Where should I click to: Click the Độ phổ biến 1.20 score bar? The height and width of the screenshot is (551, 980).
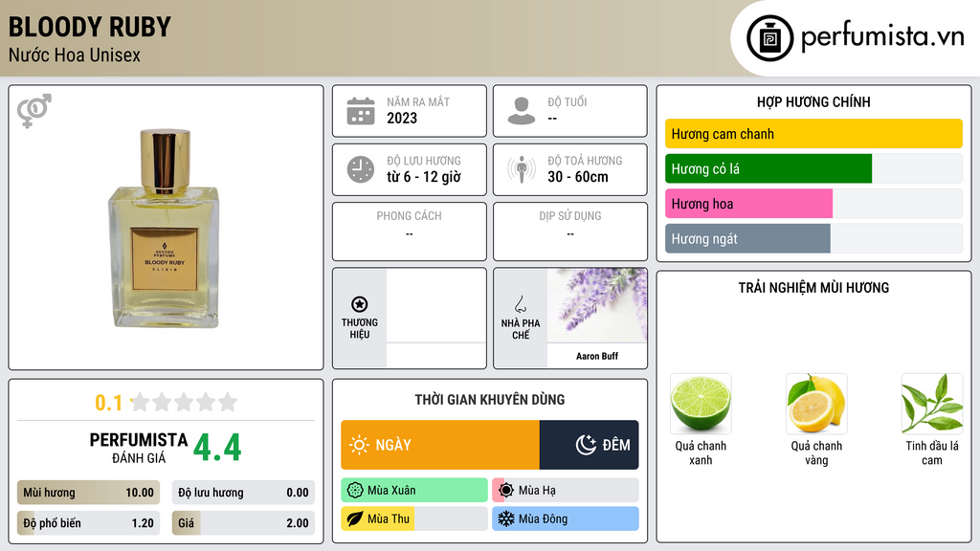coord(88,523)
